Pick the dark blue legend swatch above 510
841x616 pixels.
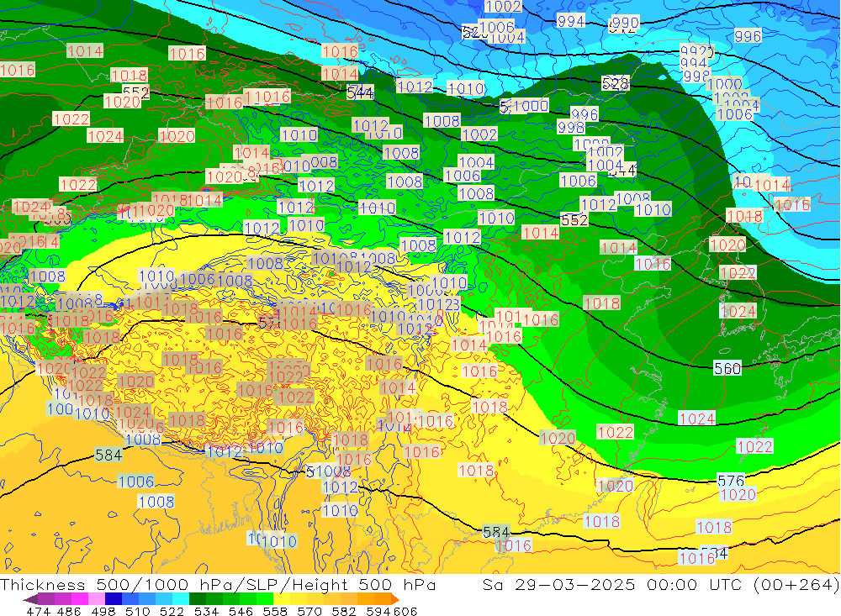pyautogui.click(x=114, y=598)
